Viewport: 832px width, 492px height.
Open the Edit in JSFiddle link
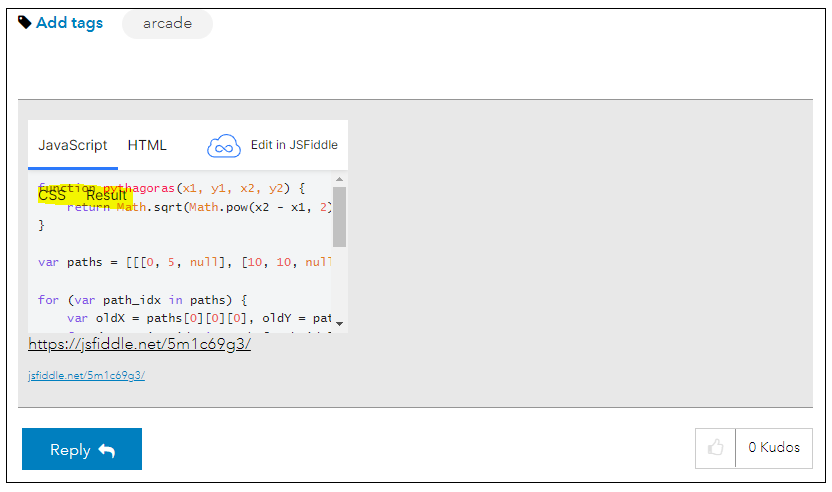(294, 145)
